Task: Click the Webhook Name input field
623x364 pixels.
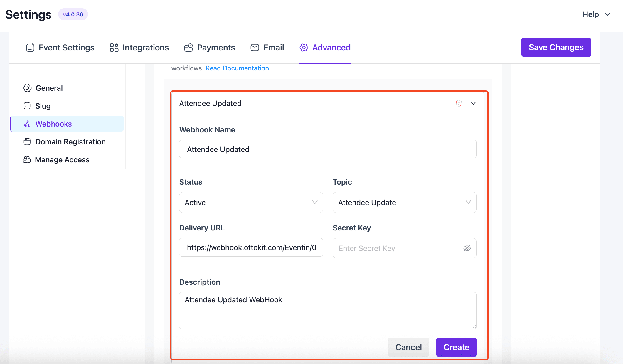Action: [x=328, y=149]
